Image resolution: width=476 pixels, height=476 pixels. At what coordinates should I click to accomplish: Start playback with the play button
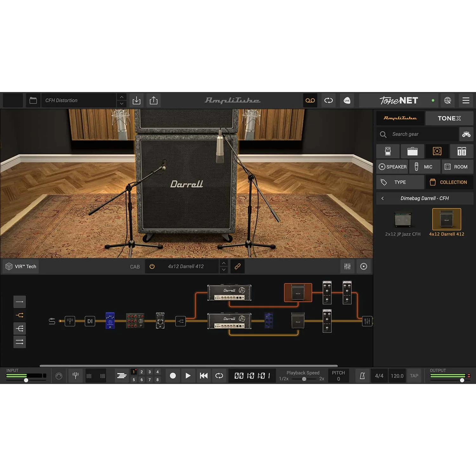(x=188, y=376)
